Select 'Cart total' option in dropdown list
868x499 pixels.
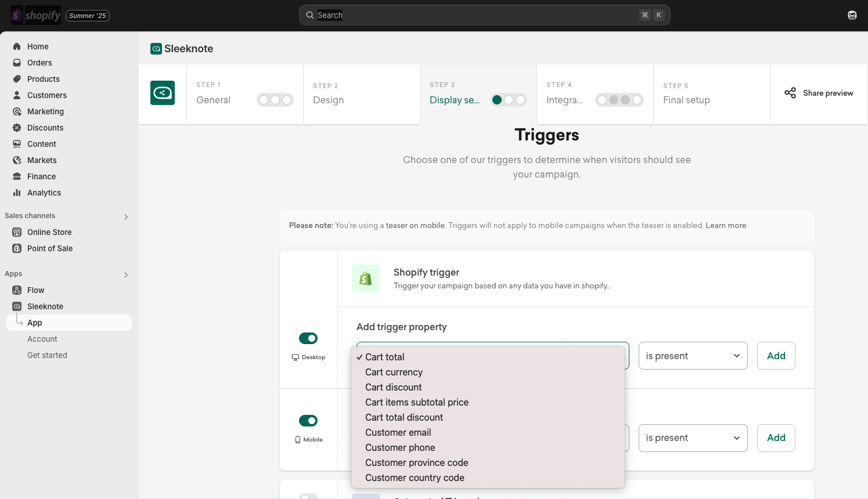pos(488,357)
